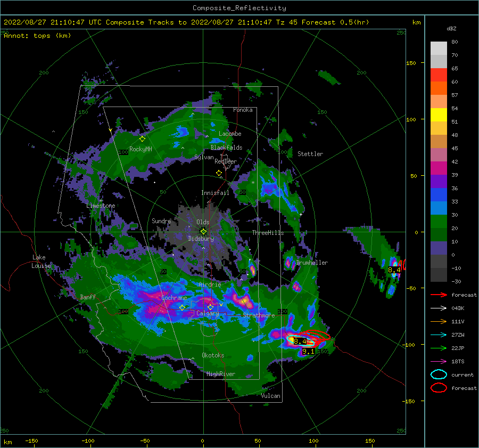Click the white 04DK arrow legend icon
Screen dimensions: 479x448
coord(439,308)
